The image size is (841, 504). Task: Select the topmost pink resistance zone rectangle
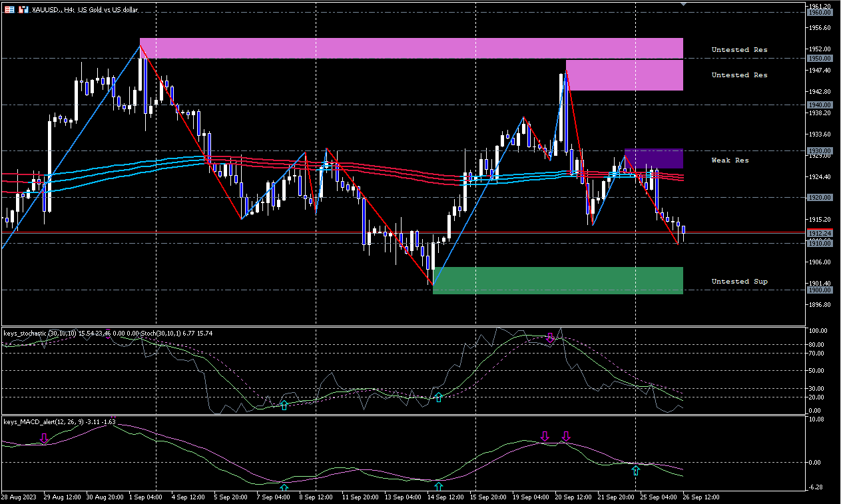click(412, 48)
